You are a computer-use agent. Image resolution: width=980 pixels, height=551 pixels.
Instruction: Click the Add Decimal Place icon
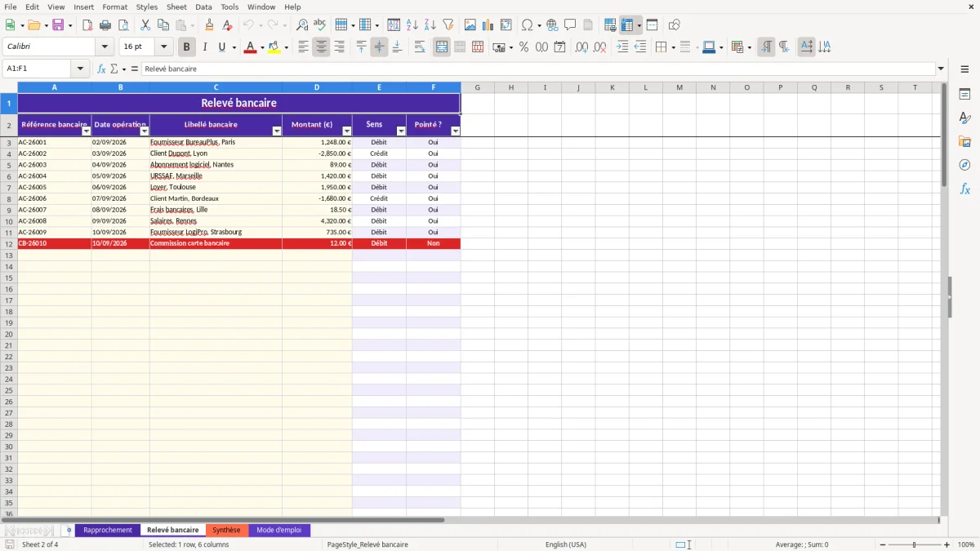pyautogui.click(x=581, y=47)
